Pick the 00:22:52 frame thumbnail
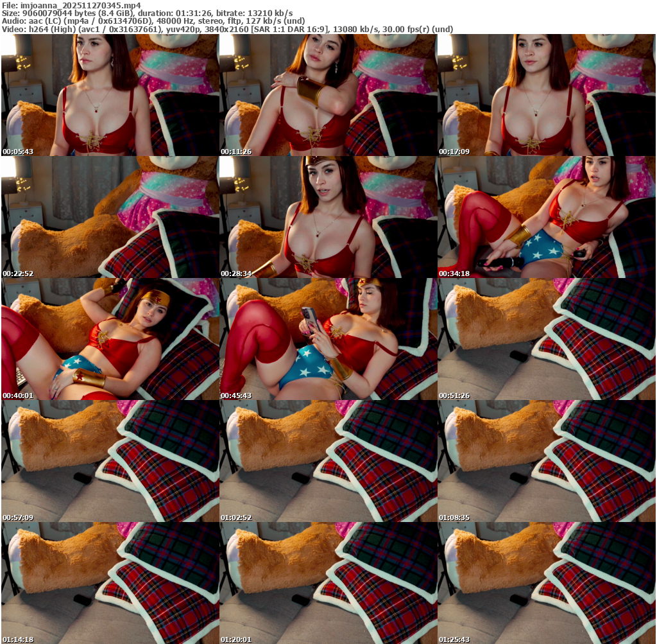 pyautogui.click(x=110, y=217)
